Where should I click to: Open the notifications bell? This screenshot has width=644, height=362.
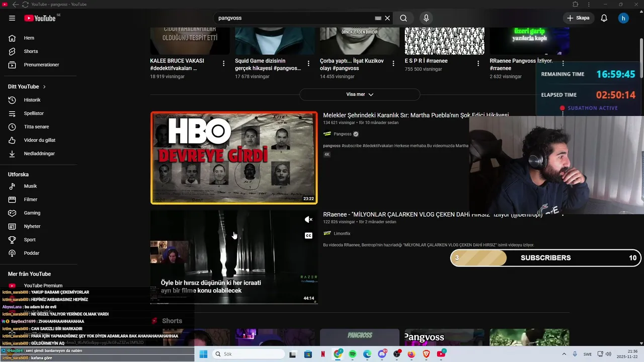pyautogui.click(x=604, y=18)
